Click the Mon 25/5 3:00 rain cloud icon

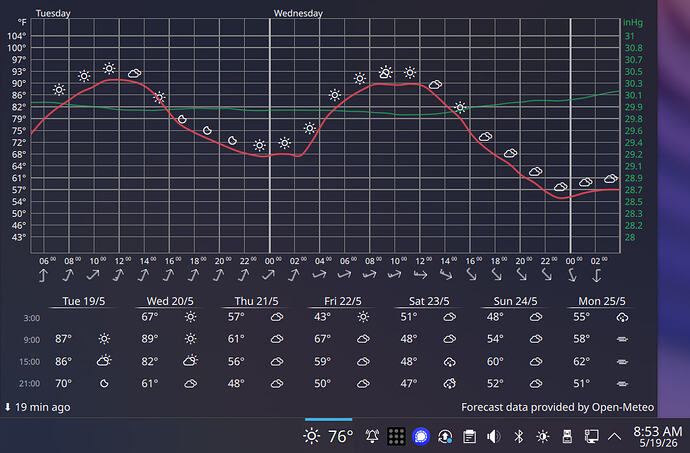622,317
